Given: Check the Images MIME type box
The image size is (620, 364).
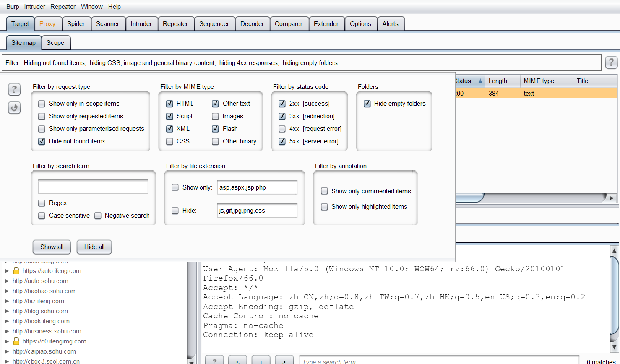Looking at the screenshot, I should [215, 116].
